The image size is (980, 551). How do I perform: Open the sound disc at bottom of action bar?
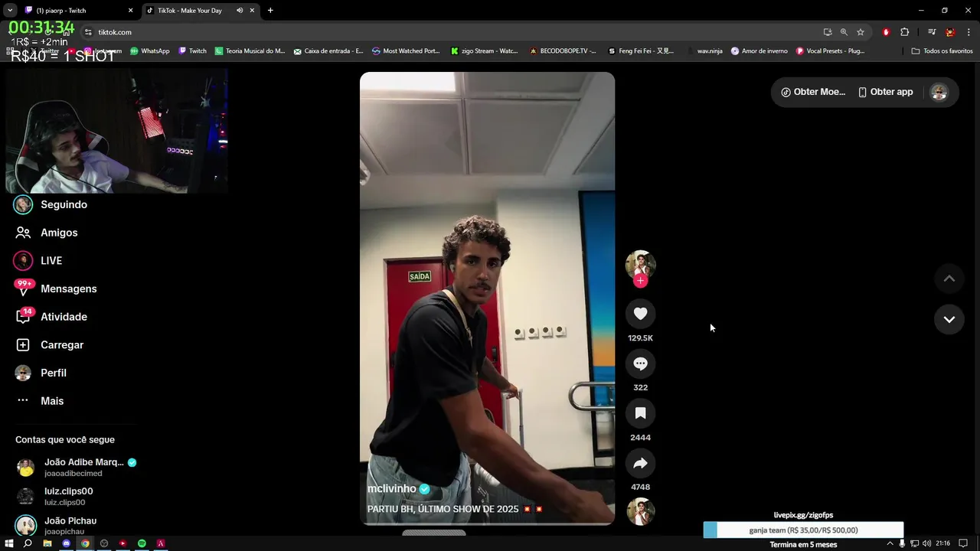click(640, 512)
